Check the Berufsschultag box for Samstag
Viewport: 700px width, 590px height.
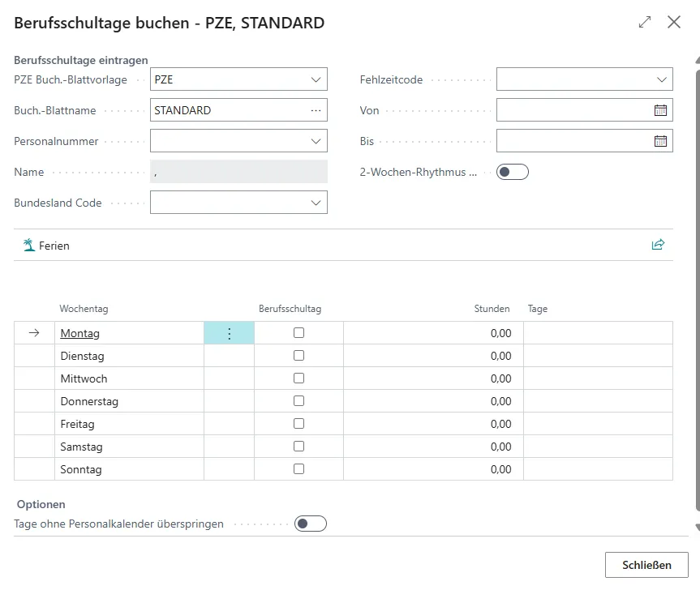click(x=298, y=447)
